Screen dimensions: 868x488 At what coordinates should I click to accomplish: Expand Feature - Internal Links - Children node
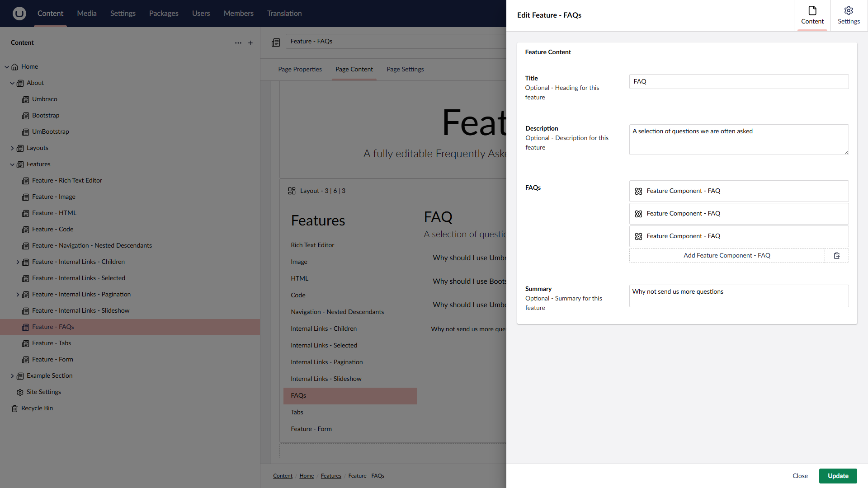point(18,262)
